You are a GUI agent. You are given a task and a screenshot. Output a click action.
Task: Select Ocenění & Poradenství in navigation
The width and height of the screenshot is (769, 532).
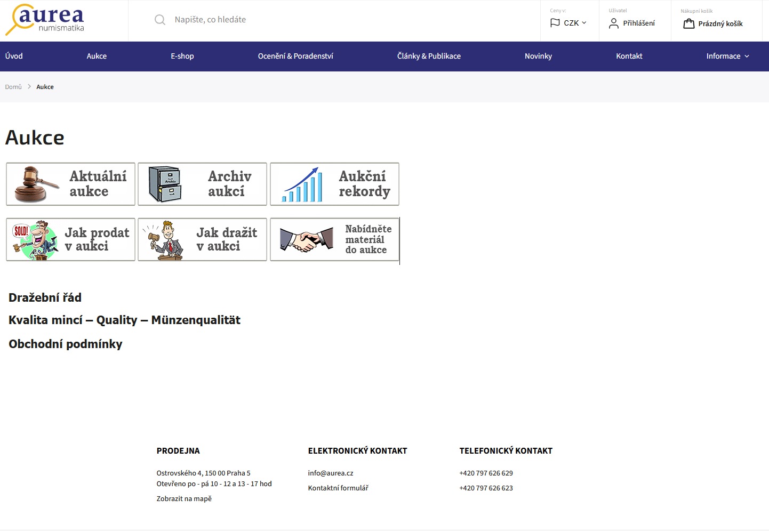(295, 56)
